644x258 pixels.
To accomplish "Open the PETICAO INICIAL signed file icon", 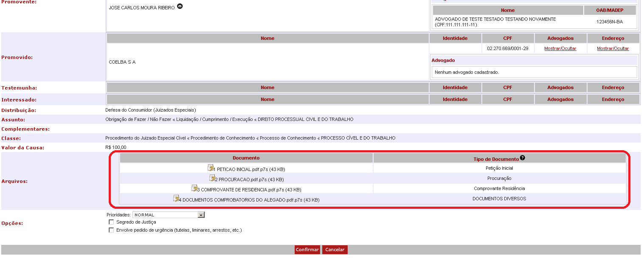I will pos(211,168).
